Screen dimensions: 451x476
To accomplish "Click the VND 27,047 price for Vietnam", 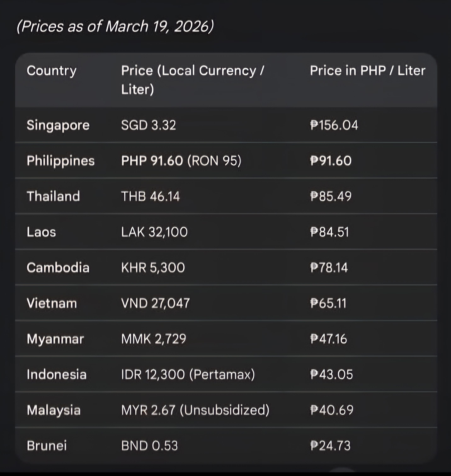I will pyautogui.click(x=155, y=303).
